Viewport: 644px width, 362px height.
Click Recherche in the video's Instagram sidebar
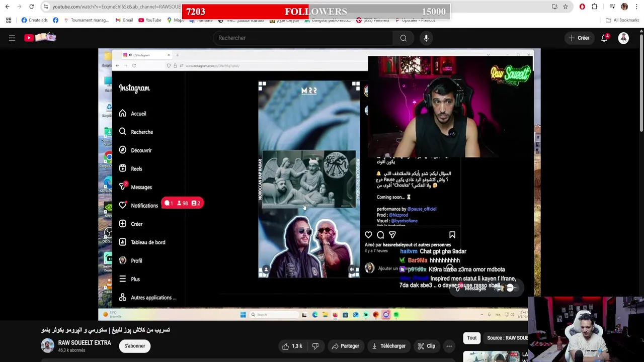pos(136,132)
